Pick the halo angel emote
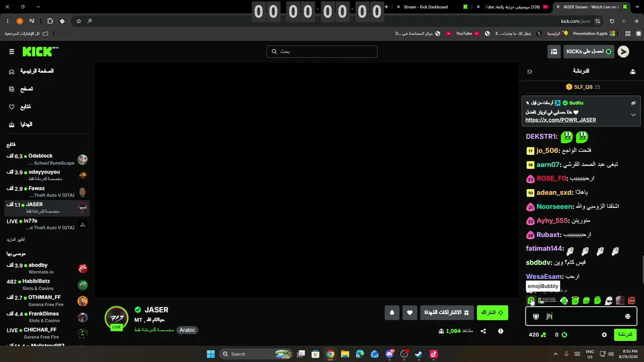 (575, 301)
